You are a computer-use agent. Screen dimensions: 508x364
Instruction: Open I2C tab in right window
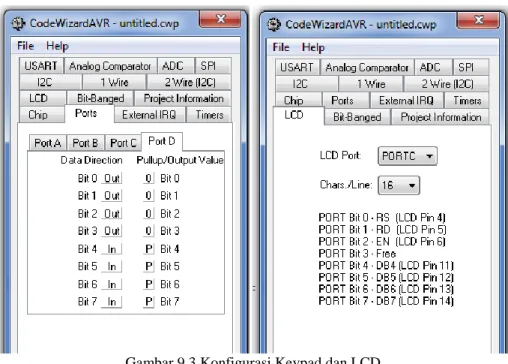pos(307,84)
